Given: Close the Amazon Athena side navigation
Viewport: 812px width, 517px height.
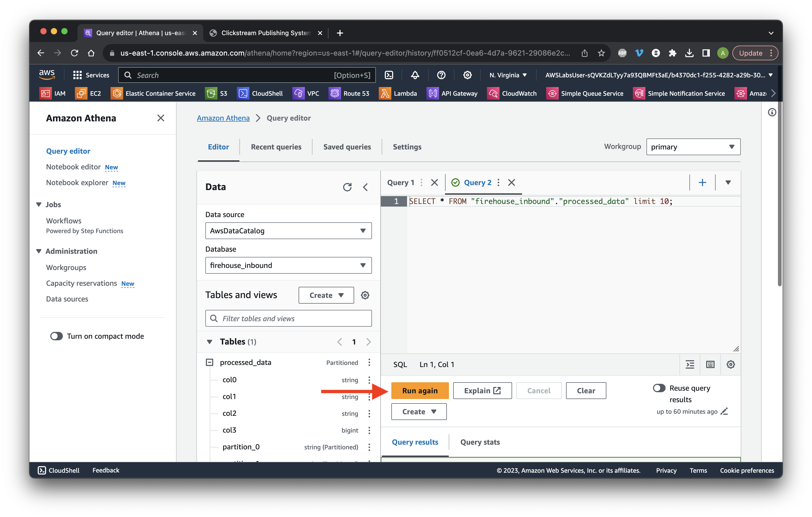Looking at the screenshot, I should [161, 118].
